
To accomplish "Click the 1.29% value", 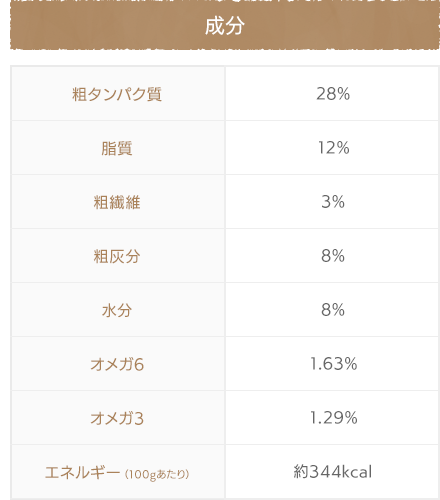I will pyautogui.click(x=333, y=418).
